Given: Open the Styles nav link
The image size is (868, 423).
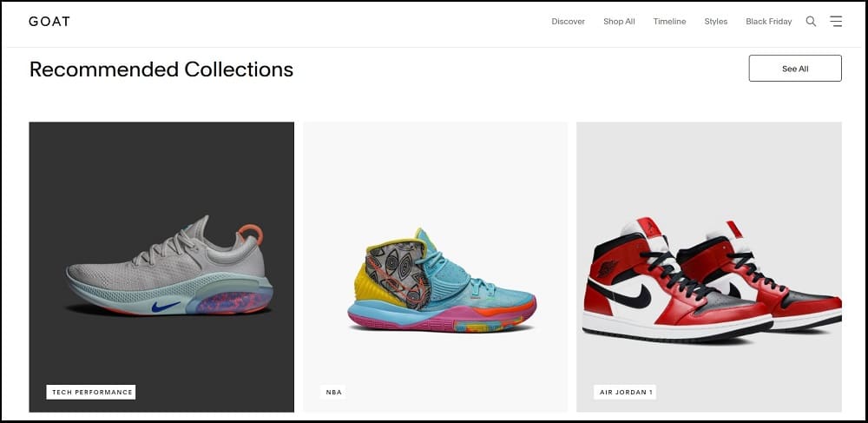Looking at the screenshot, I should [x=716, y=22].
